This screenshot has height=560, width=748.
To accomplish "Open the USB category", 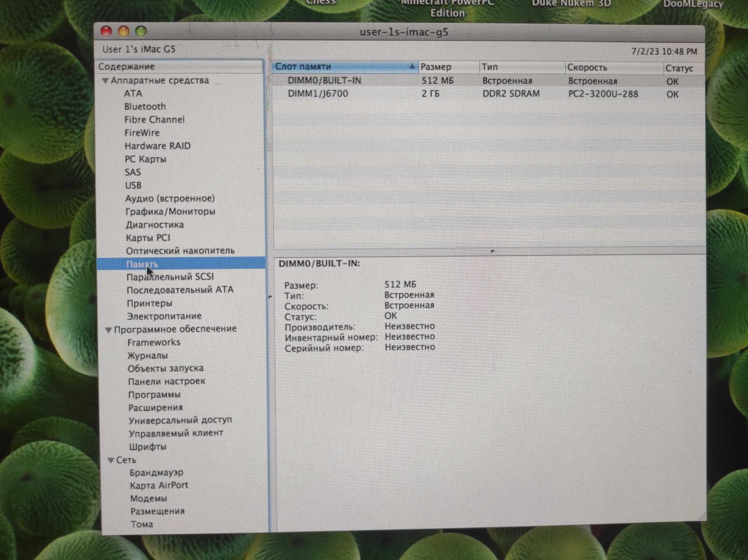I will pyautogui.click(x=133, y=185).
